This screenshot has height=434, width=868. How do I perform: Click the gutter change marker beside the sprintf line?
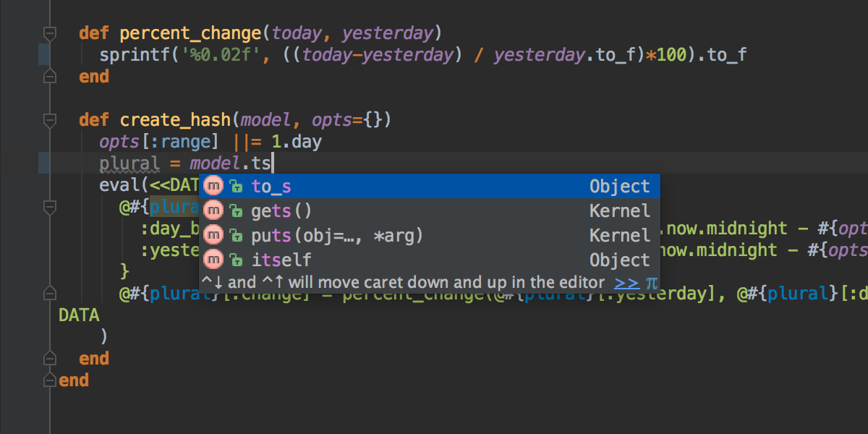[43, 55]
